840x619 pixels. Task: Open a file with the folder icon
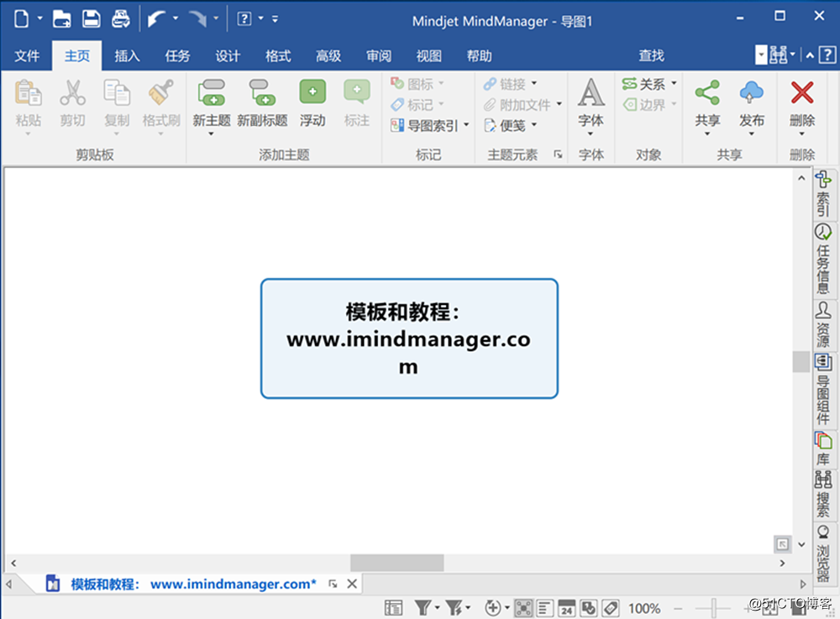(61, 18)
